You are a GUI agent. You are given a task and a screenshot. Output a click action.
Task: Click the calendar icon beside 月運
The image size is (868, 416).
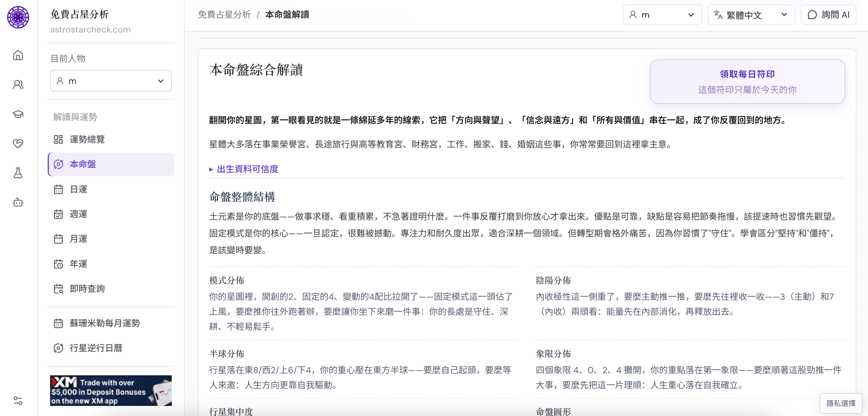point(58,239)
